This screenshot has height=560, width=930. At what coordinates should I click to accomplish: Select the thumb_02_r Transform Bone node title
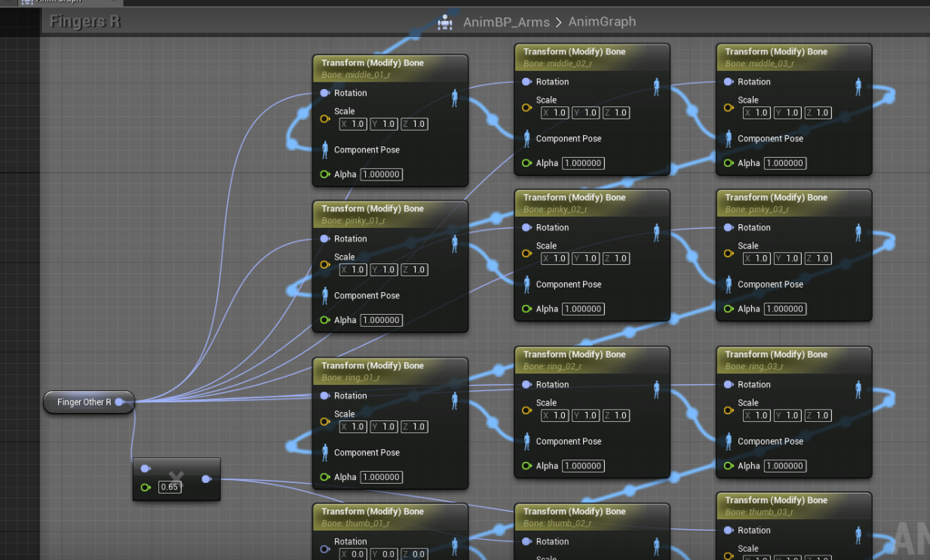574,511
